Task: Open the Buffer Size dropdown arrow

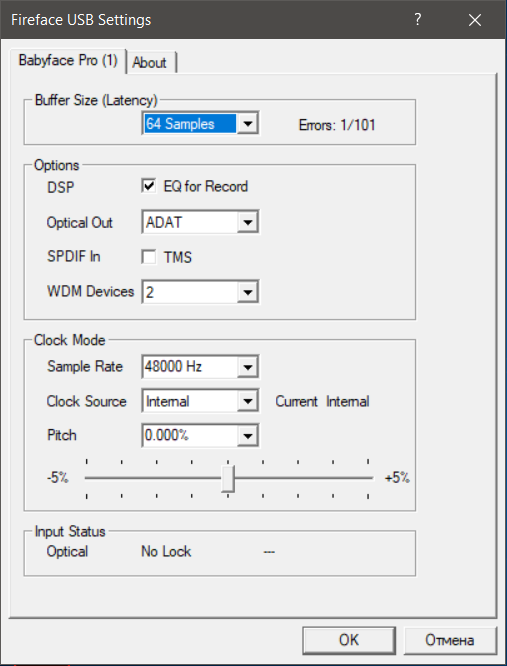Action: click(x=248, y=124)
